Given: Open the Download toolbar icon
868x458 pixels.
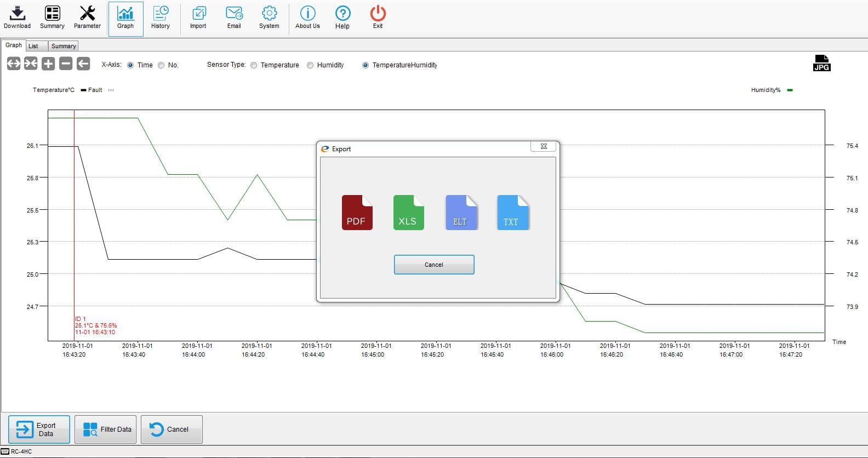Looking at the screenshot, I should (x=17, y=18).
